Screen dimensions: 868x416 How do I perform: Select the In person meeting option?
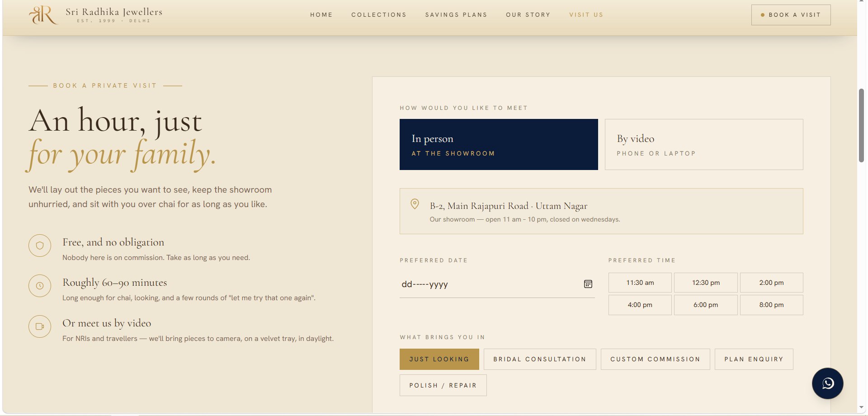tap(499, 145)
